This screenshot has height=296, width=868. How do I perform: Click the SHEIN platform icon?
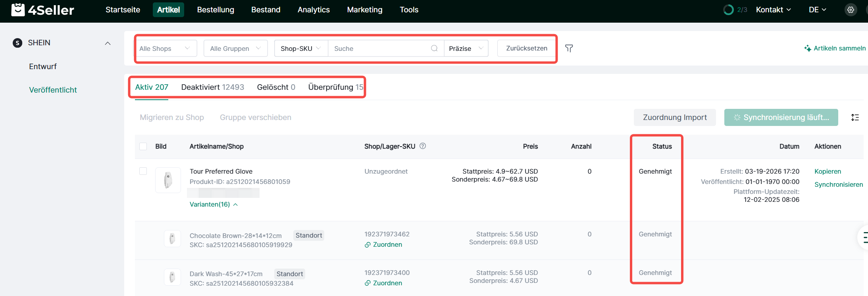17,43
